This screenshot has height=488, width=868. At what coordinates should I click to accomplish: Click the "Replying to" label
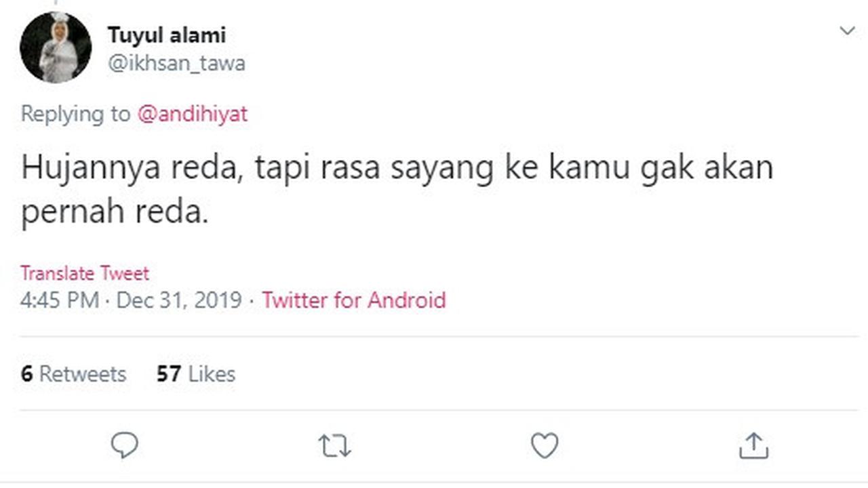(75, 114)
